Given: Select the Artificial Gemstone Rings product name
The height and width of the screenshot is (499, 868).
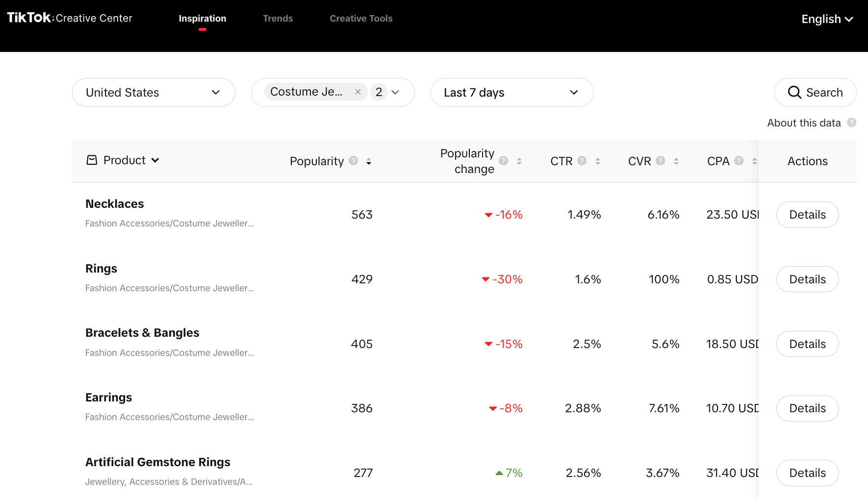Looking at the screenshot, I should pos(157,462).
